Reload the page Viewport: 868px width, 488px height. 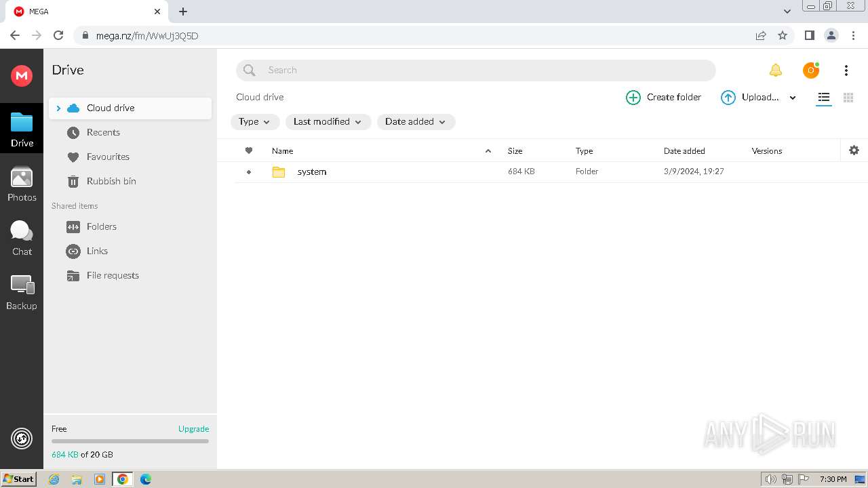[58, 35]
